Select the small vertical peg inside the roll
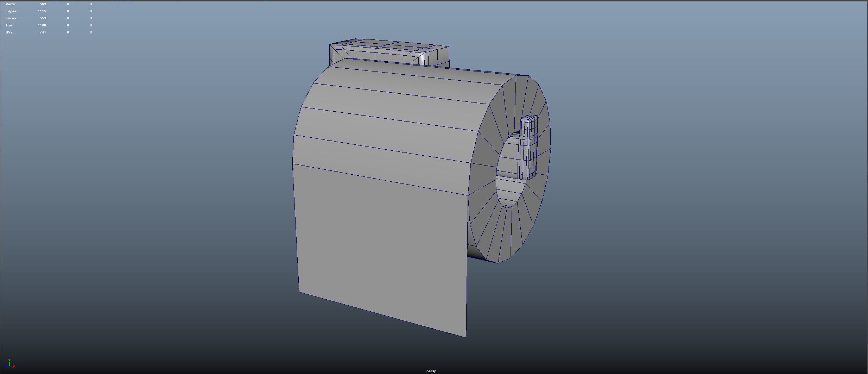Viewport: 868px width, 374px height. (x=528, y=148)
